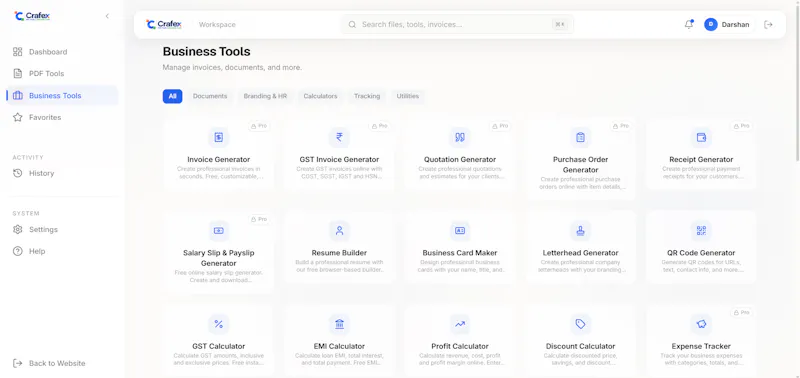
Task: Click the Purchase Order Generator clipboard icon
Action: tap(580, 137)
